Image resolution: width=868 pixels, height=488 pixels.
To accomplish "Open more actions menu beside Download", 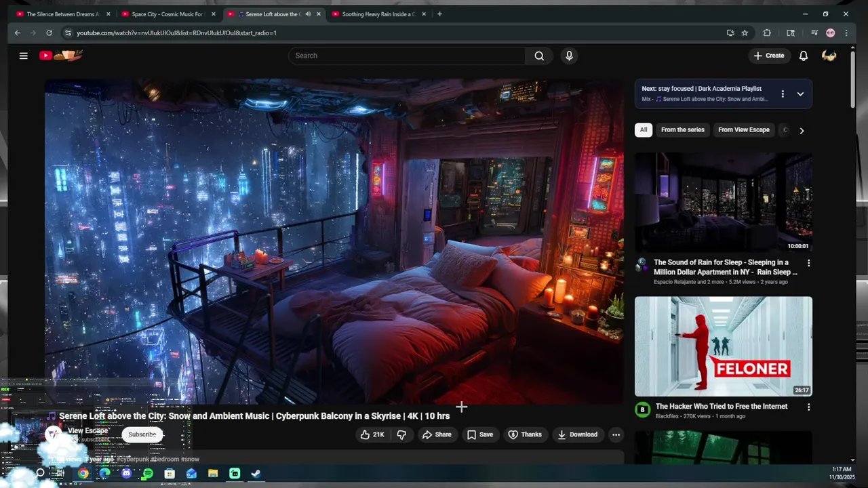I will pyautogui.click(x=616, y=434).
